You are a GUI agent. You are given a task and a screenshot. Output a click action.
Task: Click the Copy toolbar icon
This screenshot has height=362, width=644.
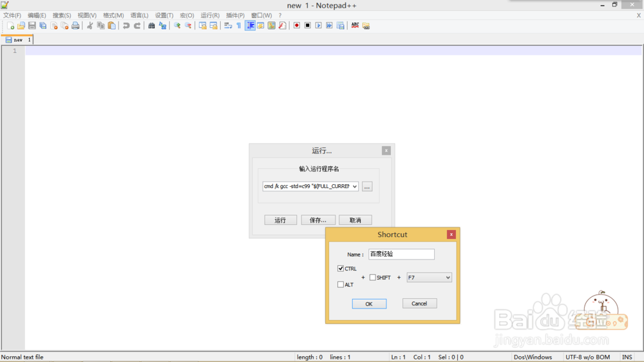(100, 26)
